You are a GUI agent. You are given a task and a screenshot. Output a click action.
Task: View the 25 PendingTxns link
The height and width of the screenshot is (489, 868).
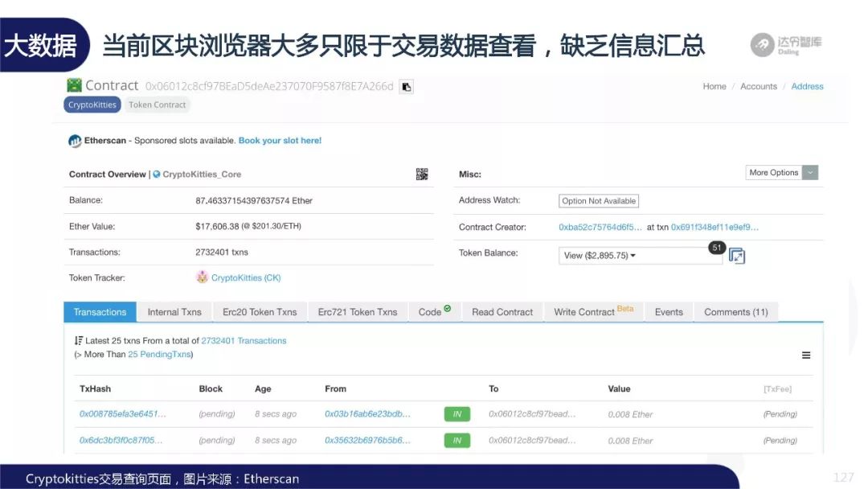[x=159, y=355]
